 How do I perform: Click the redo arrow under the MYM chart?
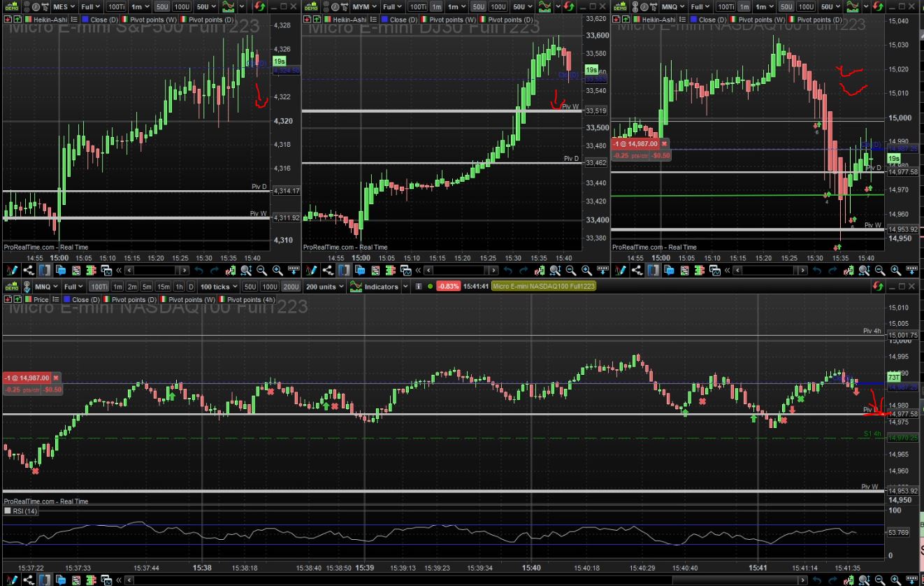point(524,270)
